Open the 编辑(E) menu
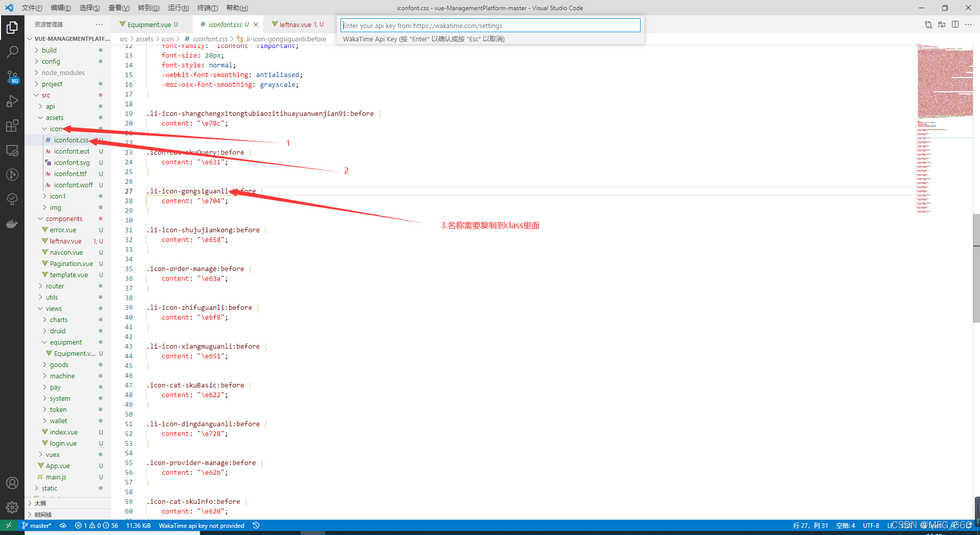Image resolution: width=980 pixels, height=535 pixels. pyautogui.click(x=61, y=8)
